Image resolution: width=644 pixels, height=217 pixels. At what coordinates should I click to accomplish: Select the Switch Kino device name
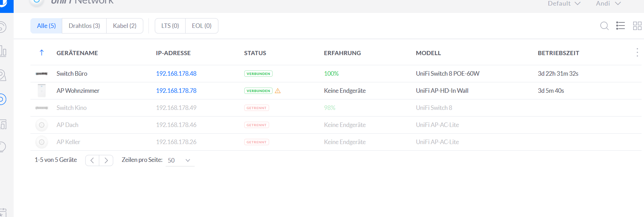[x=72, y=108]
